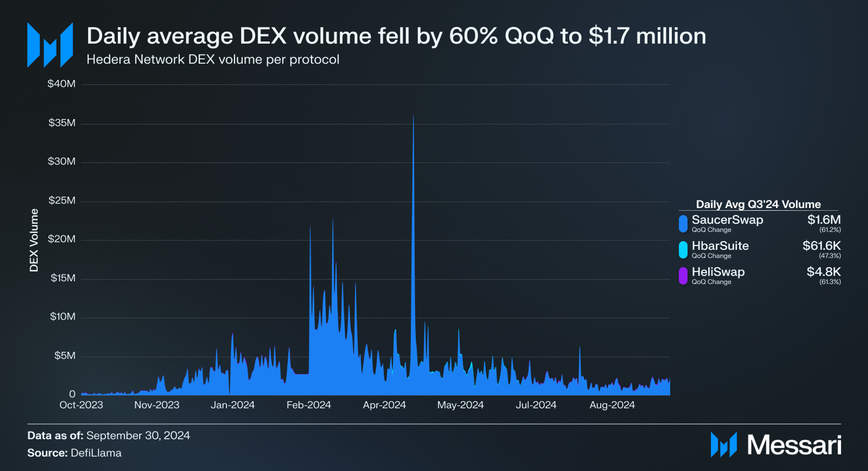Click the Messari logo icon at bottom right
The width and height of the screenshot is (868, 471).
click(723, 445)
